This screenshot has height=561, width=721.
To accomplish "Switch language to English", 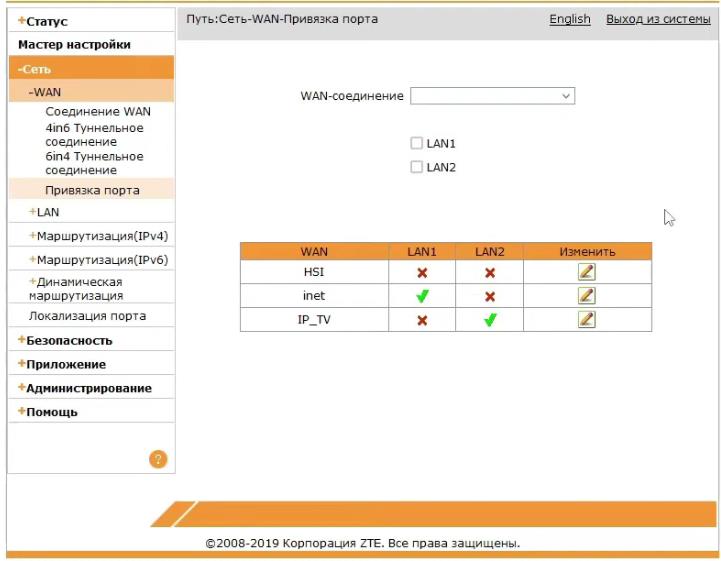I will coord(569,19).
